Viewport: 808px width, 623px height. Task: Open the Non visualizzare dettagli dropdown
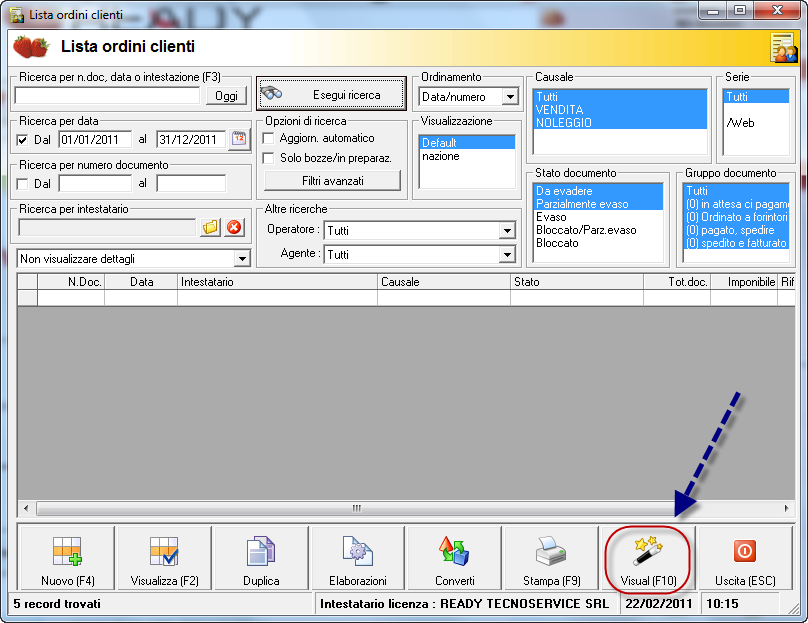pyautogui.click(x=242, y=259)
